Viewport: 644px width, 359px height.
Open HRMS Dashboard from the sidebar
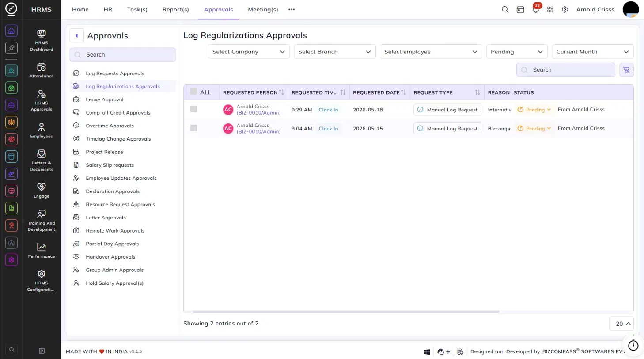(x=42, y=40)
